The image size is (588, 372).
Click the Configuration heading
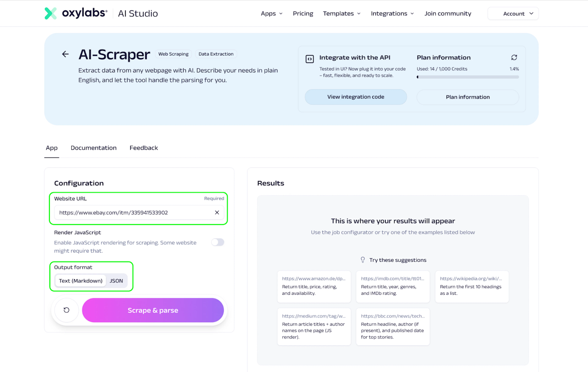point(79,183)
